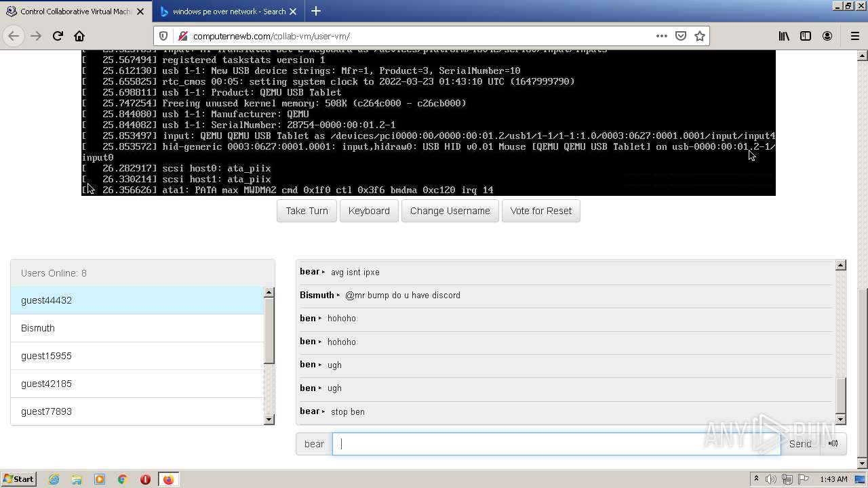868x488 pixels.
Task: Click Vote for Reset
Action: [540, 211]
